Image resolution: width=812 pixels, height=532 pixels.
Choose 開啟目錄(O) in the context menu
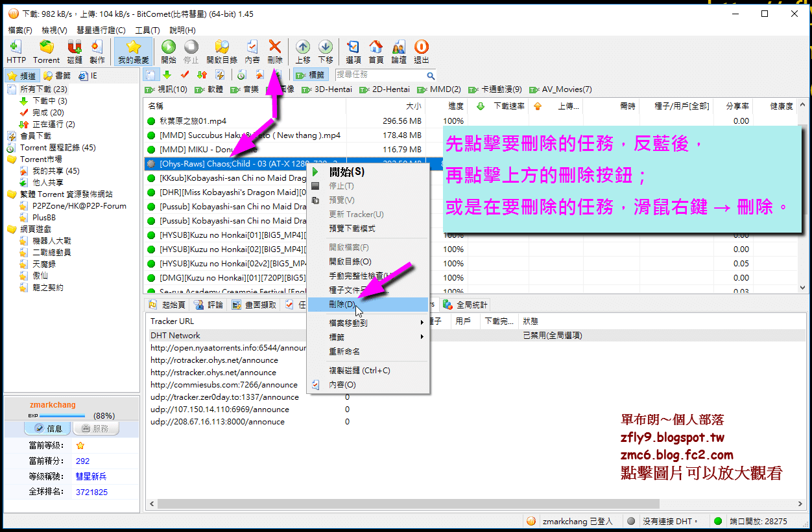368,261
